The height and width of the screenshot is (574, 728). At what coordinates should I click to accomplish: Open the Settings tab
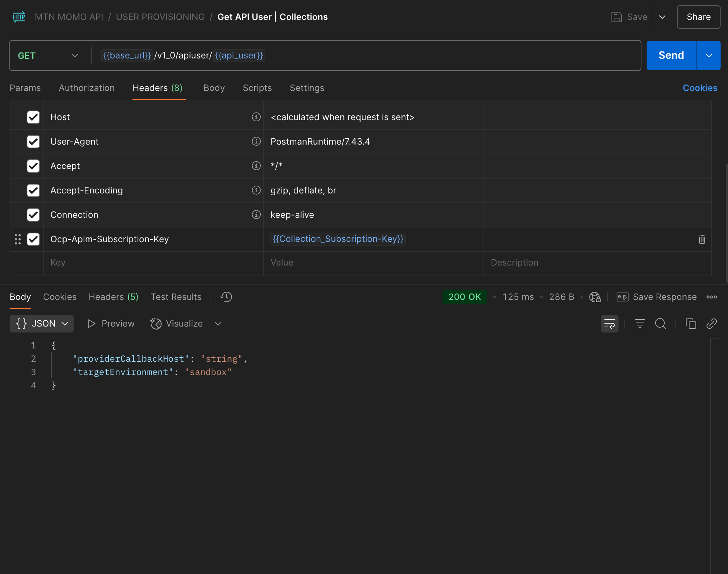(x=307, y=88)
